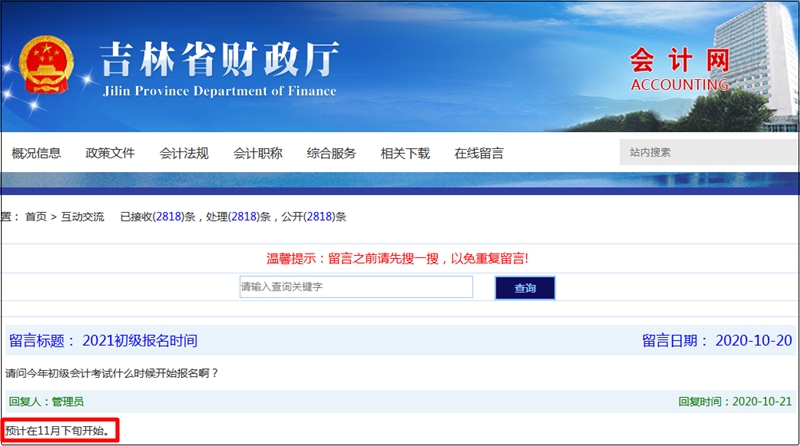Click the 互动交流 breadcrumb link

(83, 217)
